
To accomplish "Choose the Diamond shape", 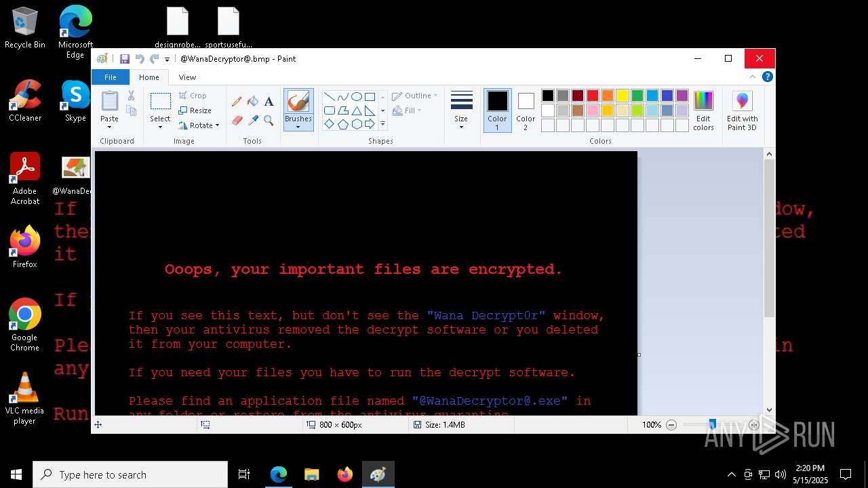I will [329, 124].
